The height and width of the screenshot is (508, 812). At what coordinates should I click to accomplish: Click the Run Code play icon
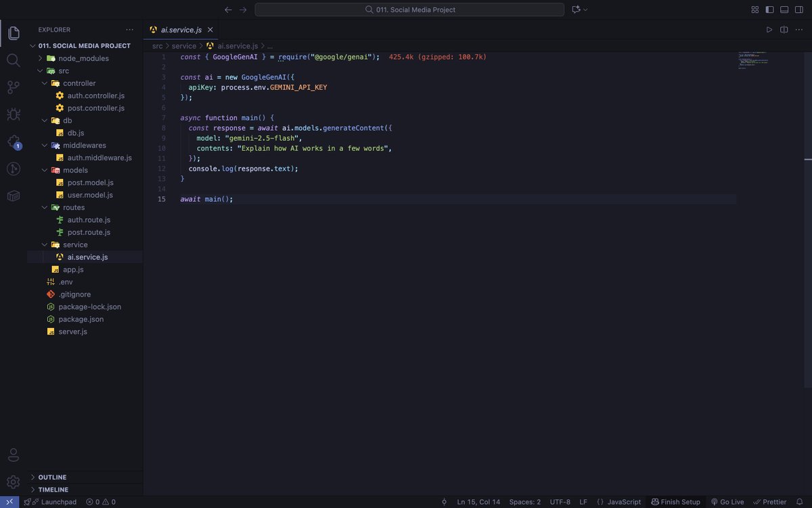pyautogui.click(x=769, y=30)
